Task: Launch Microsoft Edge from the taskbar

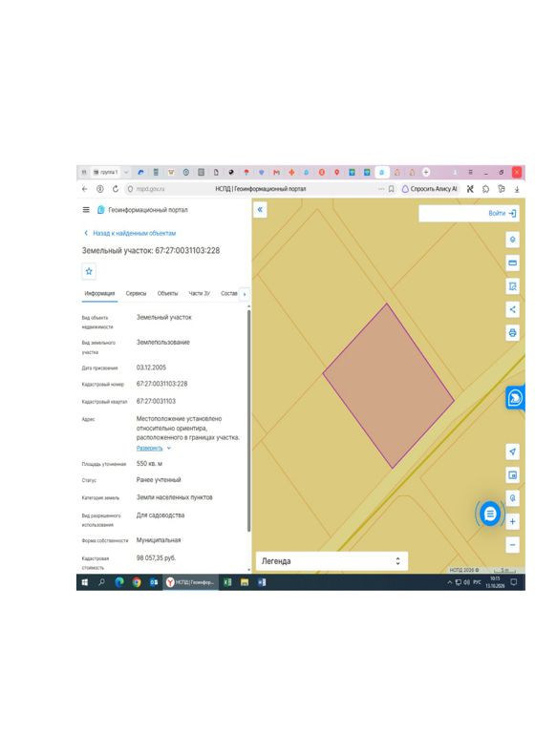Action: tap(119, 582)
